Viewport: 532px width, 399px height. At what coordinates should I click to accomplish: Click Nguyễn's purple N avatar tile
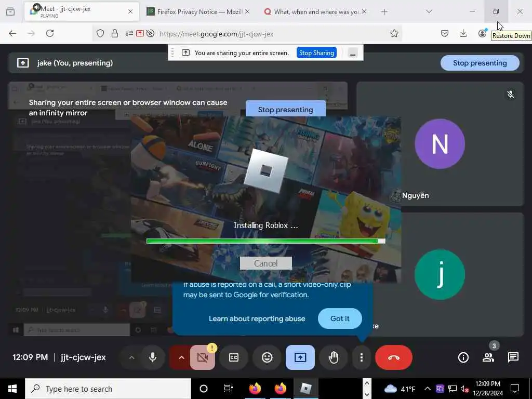click(440, 144)
